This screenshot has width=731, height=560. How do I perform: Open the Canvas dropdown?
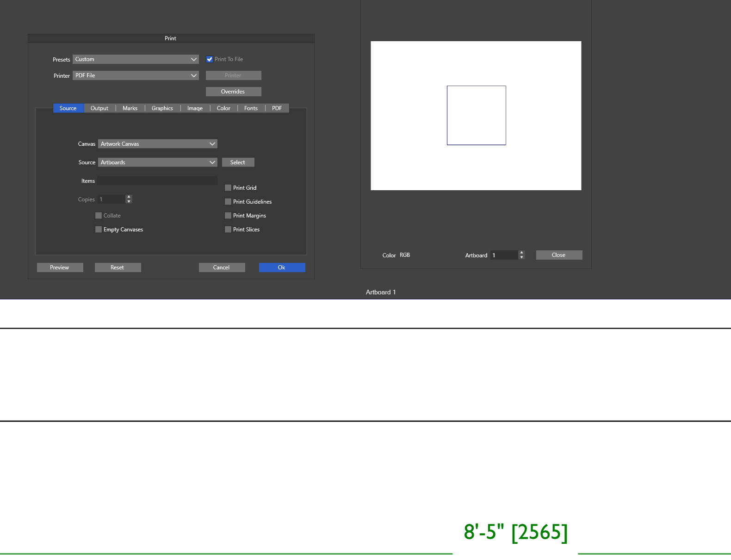point(157,144)
